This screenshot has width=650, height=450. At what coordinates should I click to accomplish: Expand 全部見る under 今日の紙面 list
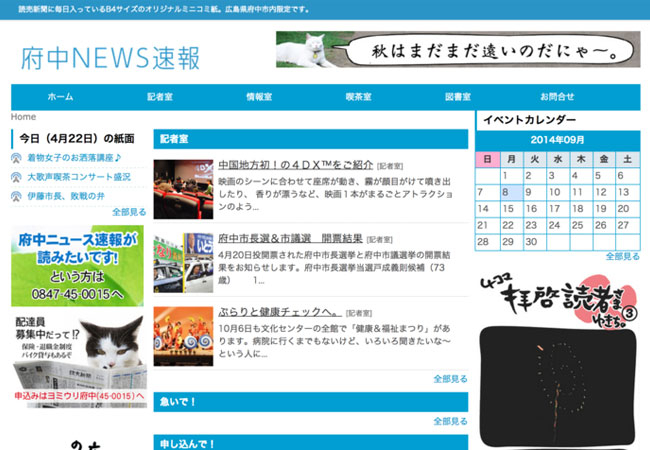[x=129, y=212]
